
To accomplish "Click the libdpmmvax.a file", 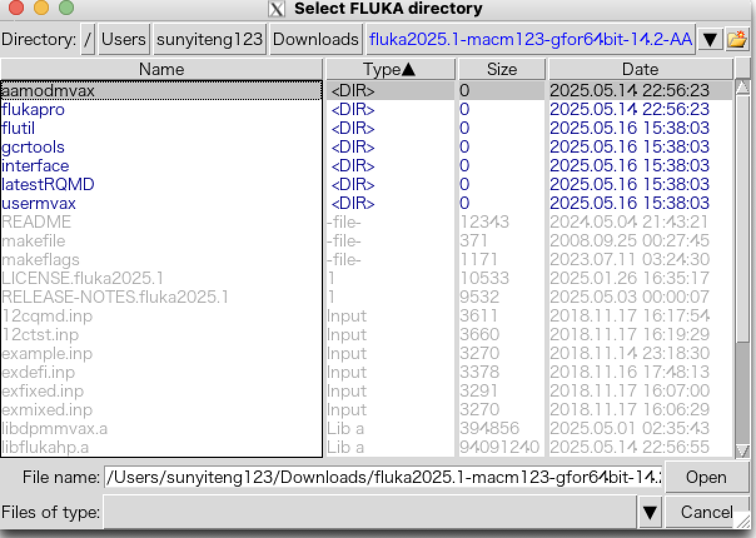I will point(54,429).
